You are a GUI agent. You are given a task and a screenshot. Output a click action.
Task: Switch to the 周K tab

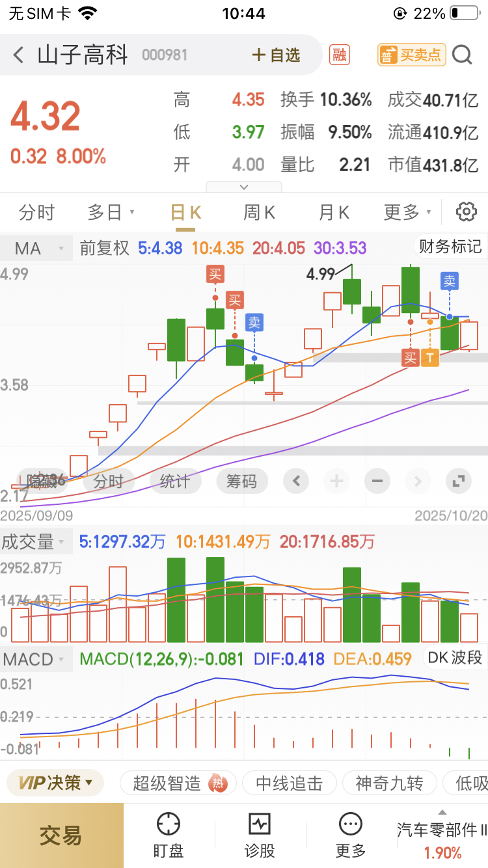[x=259, y=213]
